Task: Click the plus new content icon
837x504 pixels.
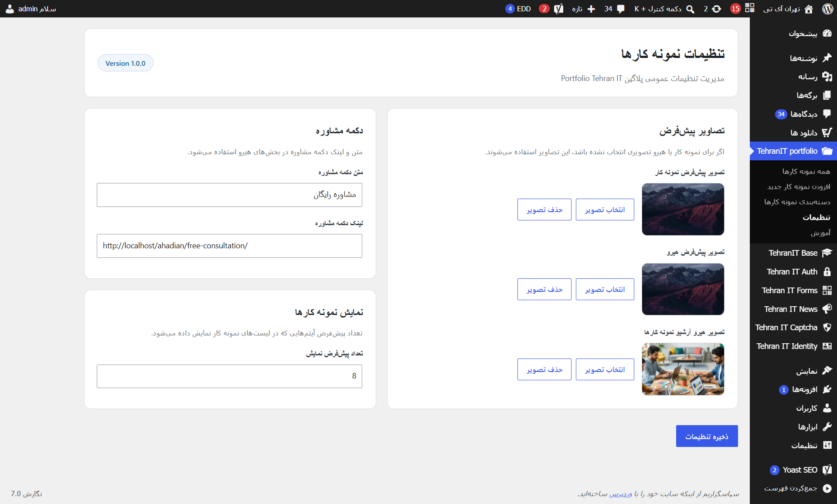Action: (591, 9)
